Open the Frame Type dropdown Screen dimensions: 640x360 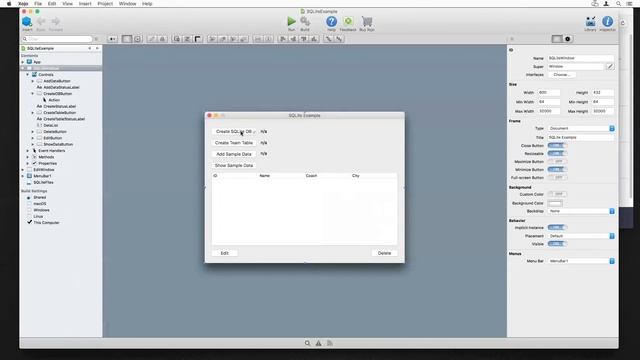click(x=581, y=128)
